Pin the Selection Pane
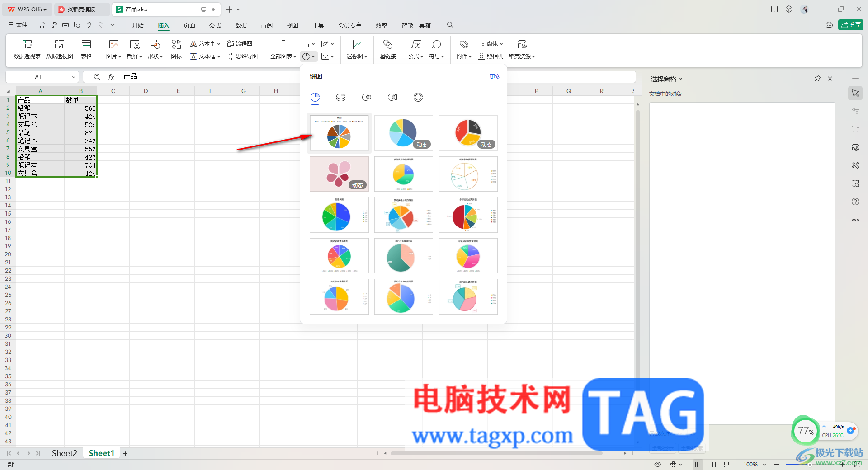The width and height of the screenshot is (868, 470). pos(817,79)
